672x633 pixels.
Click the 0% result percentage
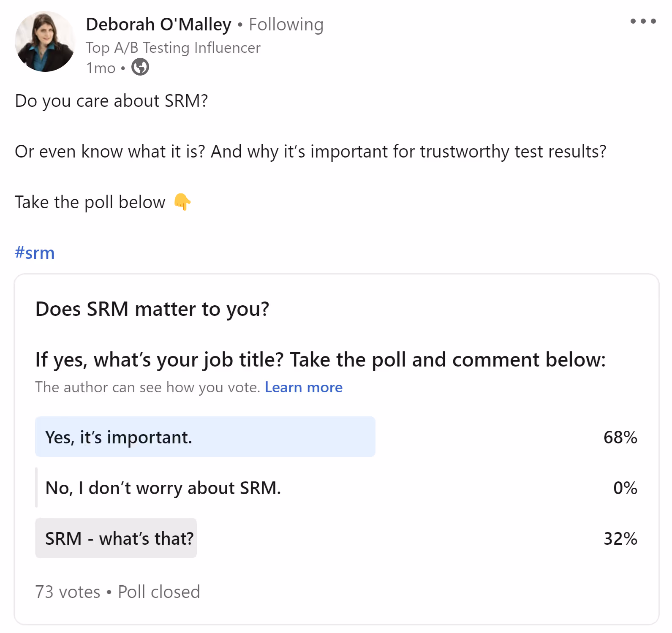click(x=626, y=488)
